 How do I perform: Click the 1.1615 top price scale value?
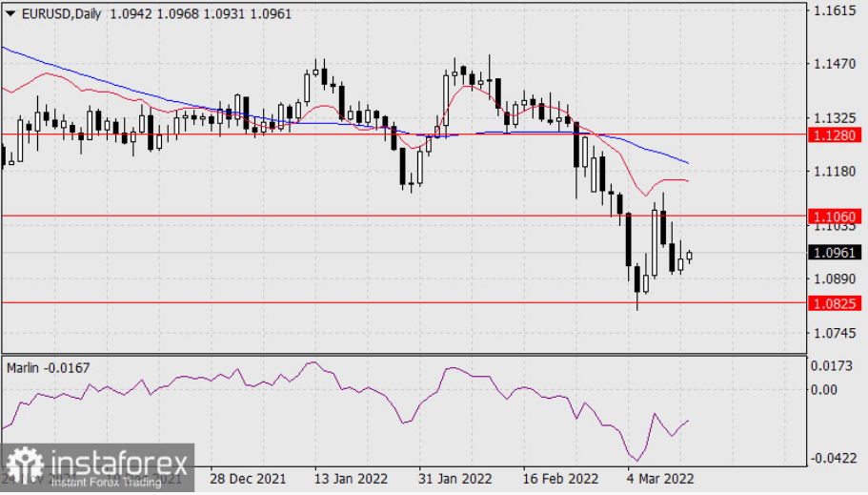pyautogui.click(x=835, y=10)
